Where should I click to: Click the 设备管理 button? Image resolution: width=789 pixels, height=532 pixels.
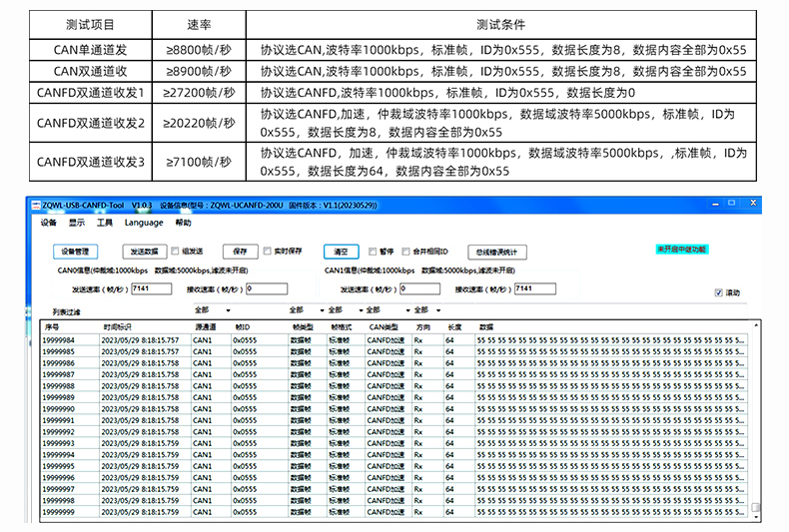pos(75,252)
